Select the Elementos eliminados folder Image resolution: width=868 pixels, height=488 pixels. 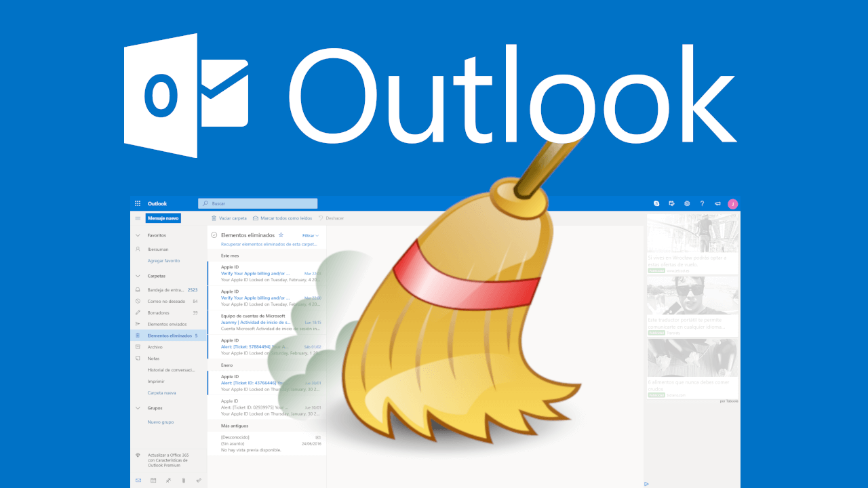pos(169,335)
